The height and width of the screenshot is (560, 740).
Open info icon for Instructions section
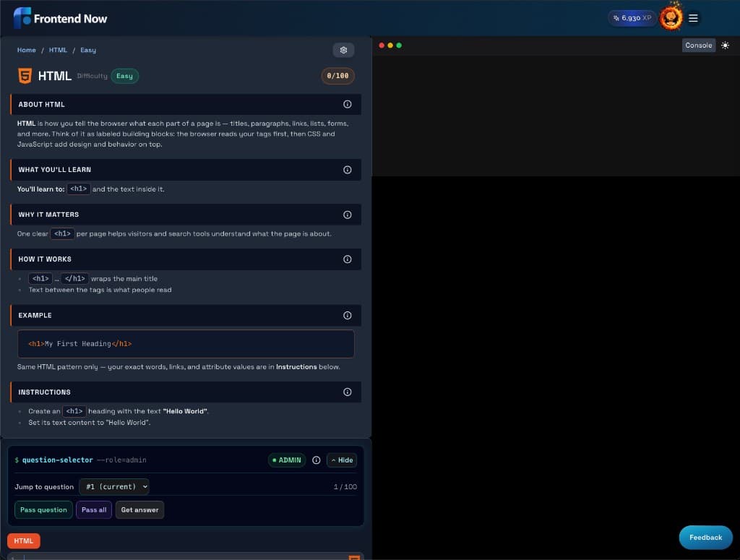pos(348,392)
